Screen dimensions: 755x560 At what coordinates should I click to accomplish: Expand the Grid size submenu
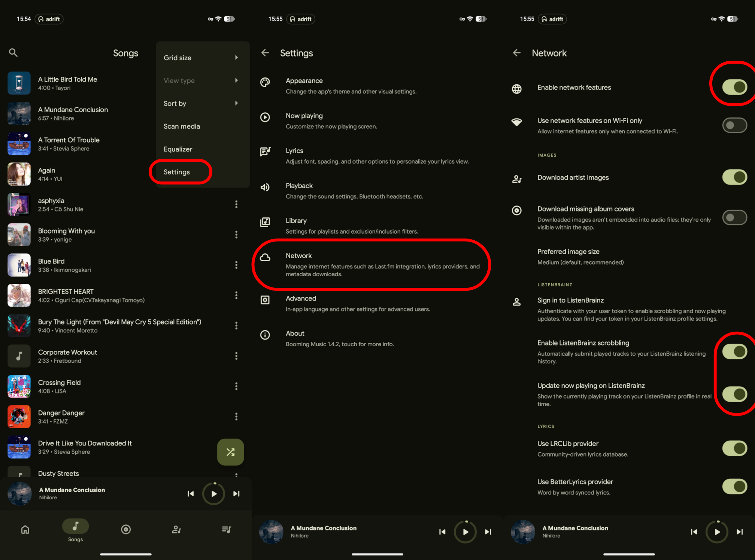coord(203,58)
